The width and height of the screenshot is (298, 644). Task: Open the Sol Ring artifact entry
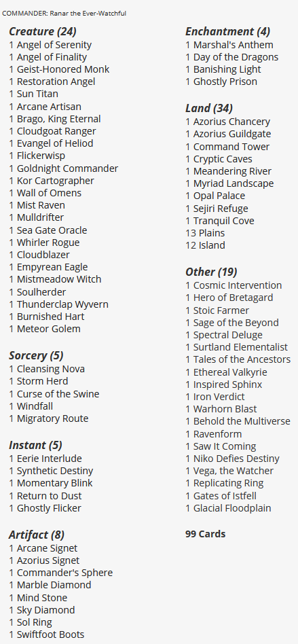point(35,622)
